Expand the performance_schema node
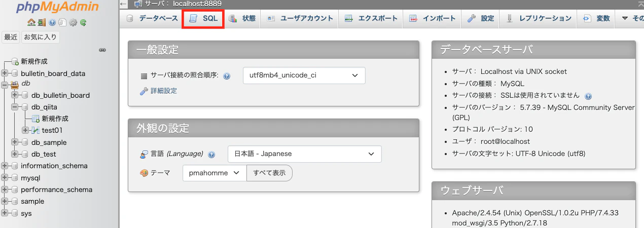This screenshot has height=228, width=644. coord(5,189)
